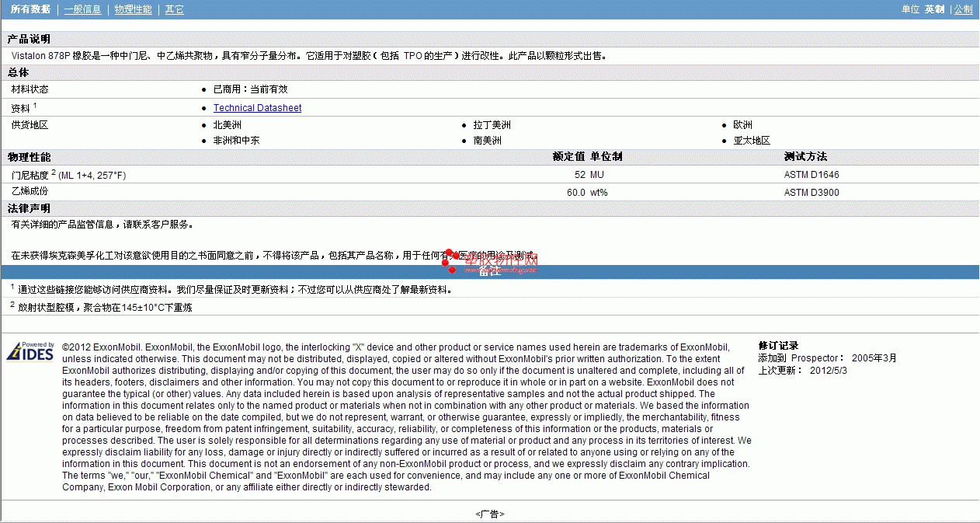This screenshot has width=980, height=523.
Task: Select the 非洲和中东 region entry
Action: coord(237,141)
